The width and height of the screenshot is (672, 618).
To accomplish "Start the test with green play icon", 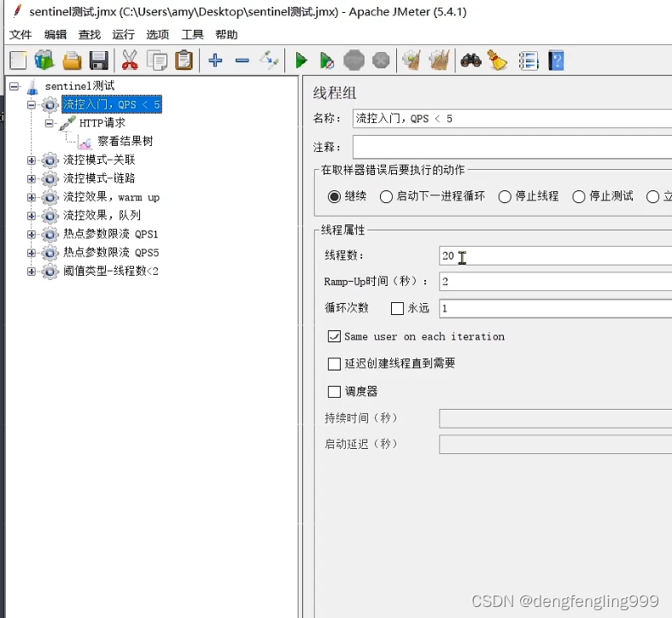I will coord(301,61).
